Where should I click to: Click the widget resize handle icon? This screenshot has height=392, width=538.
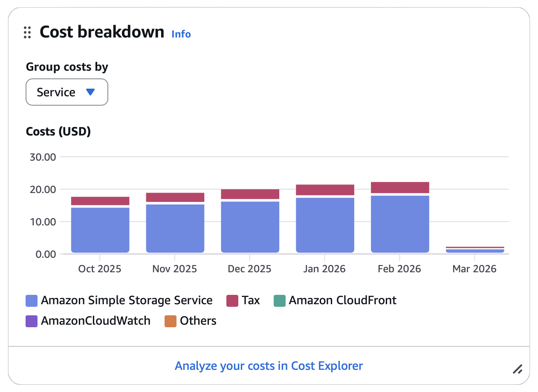(x=518, y=369)
